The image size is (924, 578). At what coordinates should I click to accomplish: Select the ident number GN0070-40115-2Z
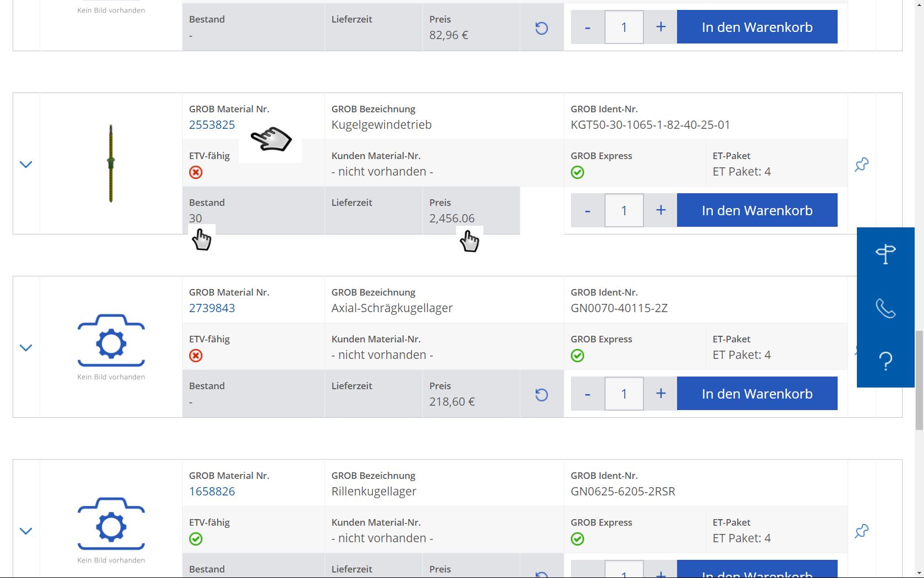coord(619,308)
